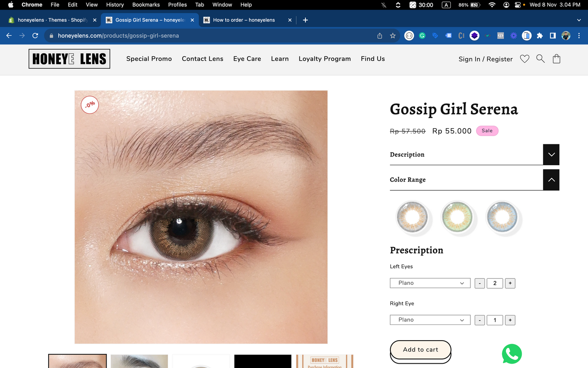Click Sign In / Register link

(485, 59)
